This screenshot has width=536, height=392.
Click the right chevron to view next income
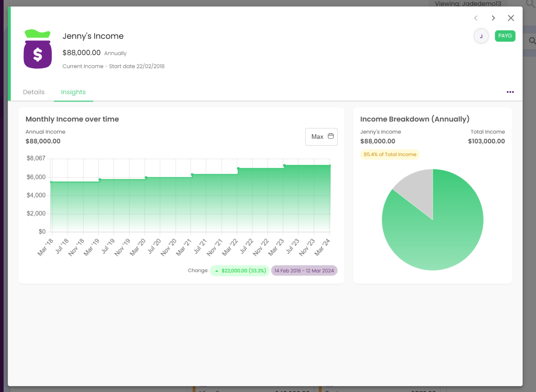(493, 18)
